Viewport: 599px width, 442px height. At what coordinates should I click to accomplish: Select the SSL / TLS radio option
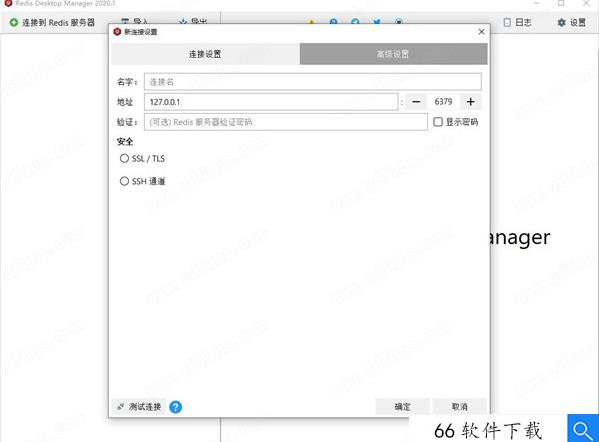124,158
